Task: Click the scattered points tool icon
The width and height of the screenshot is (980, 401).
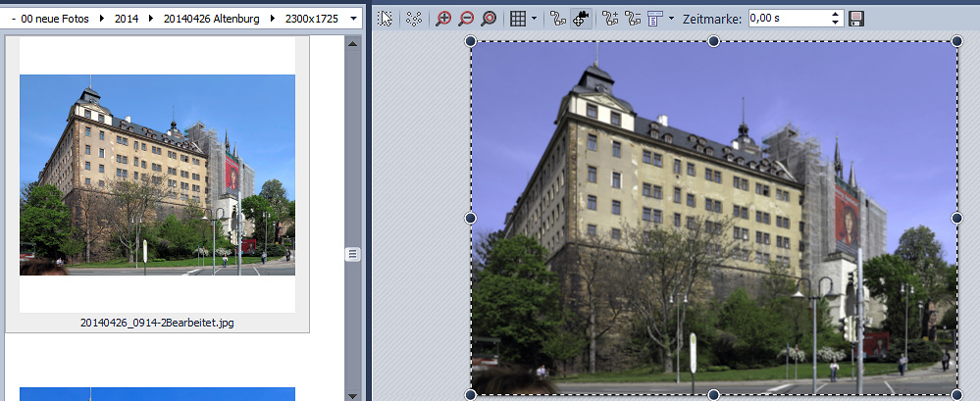Action: (x=414, y=19)
